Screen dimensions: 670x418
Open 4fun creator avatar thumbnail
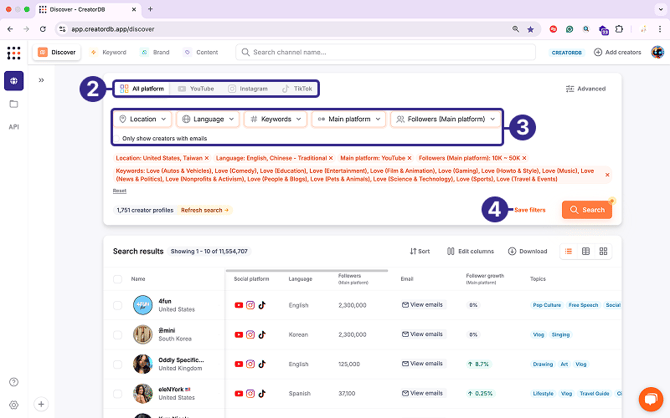[142, 305]
